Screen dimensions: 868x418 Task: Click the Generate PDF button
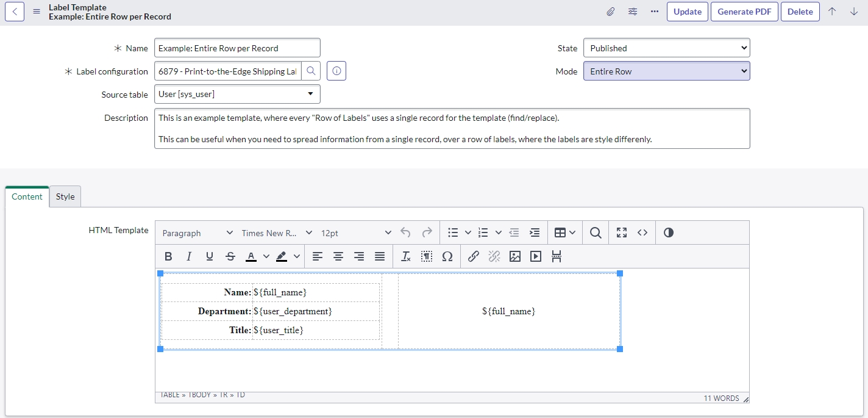click(744, 12)
